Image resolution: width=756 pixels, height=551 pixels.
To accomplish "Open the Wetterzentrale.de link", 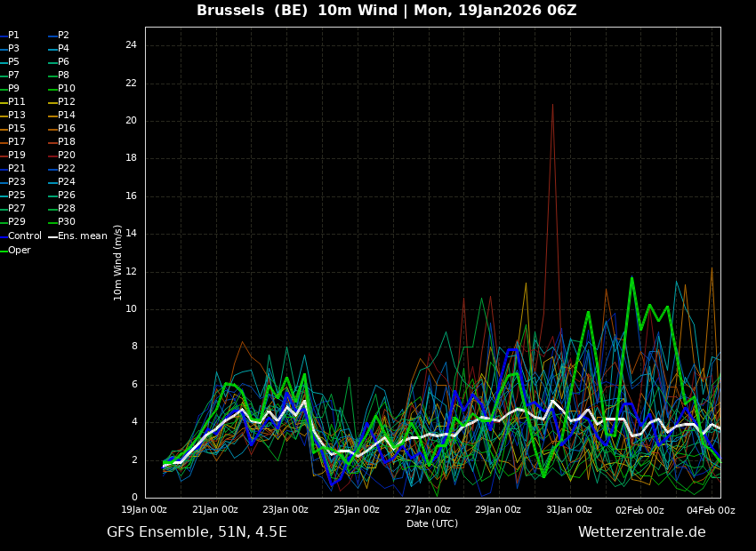I will click(x=641, y=532).
